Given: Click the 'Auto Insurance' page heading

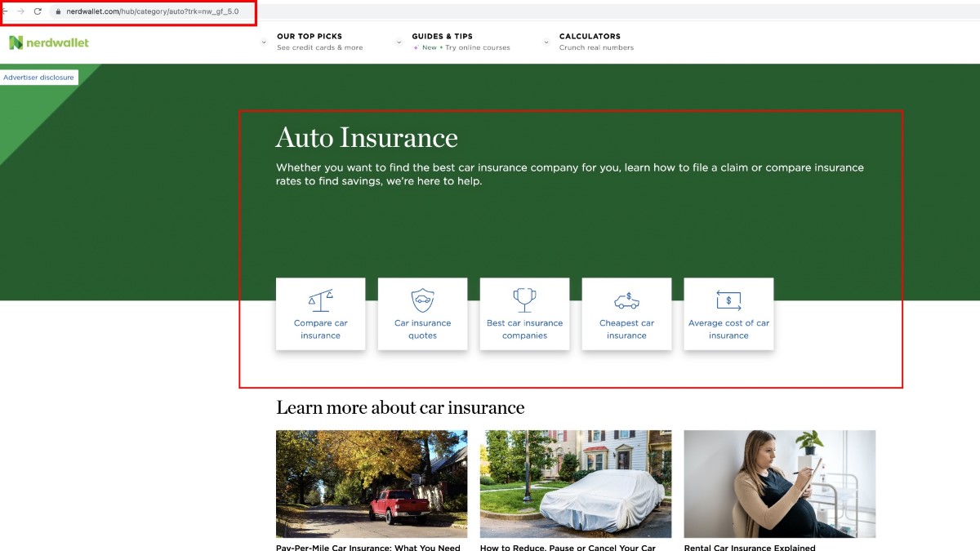Looking at the screenshot, I should 367,137.
